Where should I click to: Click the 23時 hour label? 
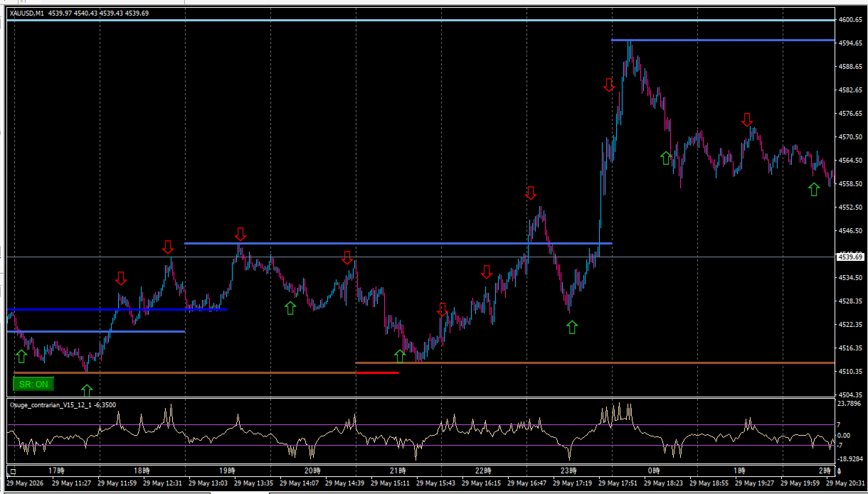click(568, 471)
